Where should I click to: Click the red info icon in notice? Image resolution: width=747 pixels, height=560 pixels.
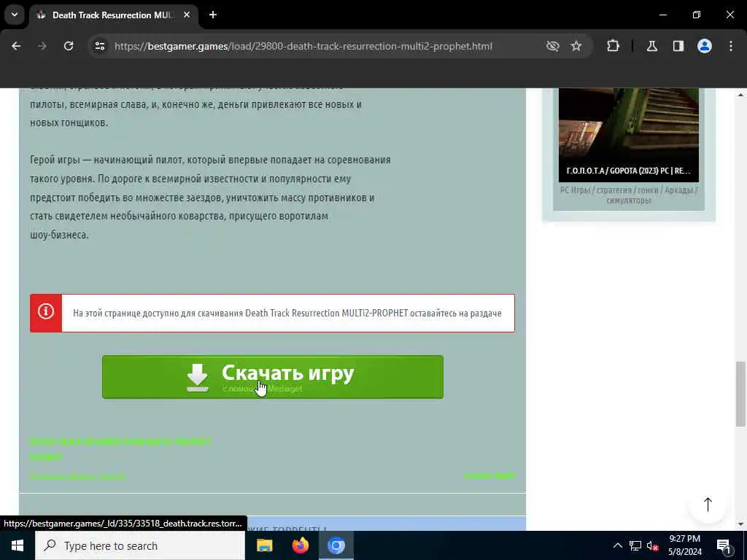(46, 312)
